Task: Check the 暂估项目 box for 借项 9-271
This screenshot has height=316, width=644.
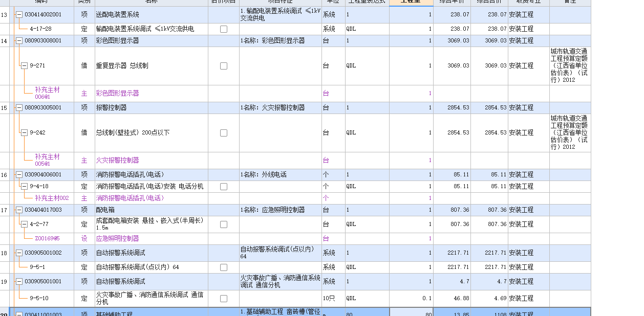Action: pos(223,65)
